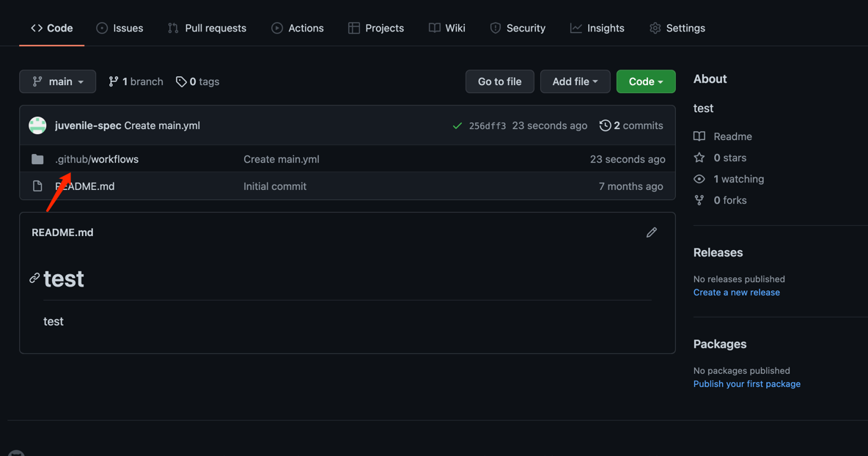Click the README.md file icon
Screen dimensions: 868x456
37,186
